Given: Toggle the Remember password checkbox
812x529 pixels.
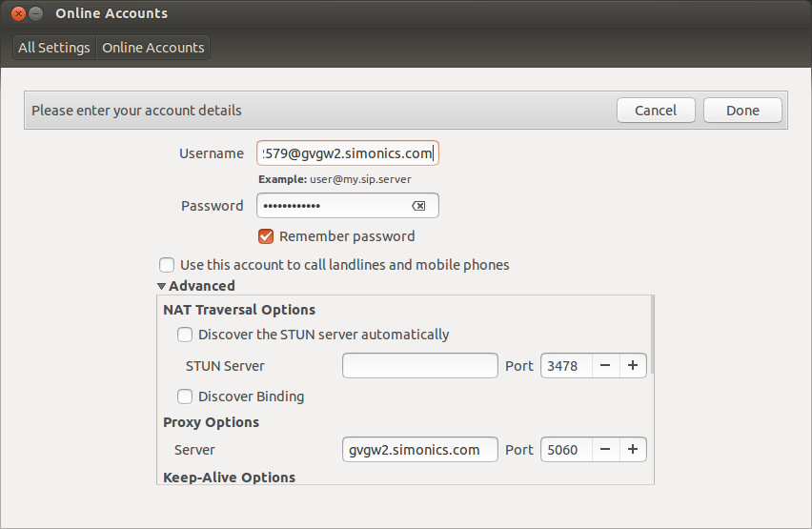Looking at the screenshot, I should tap(266, 236).
